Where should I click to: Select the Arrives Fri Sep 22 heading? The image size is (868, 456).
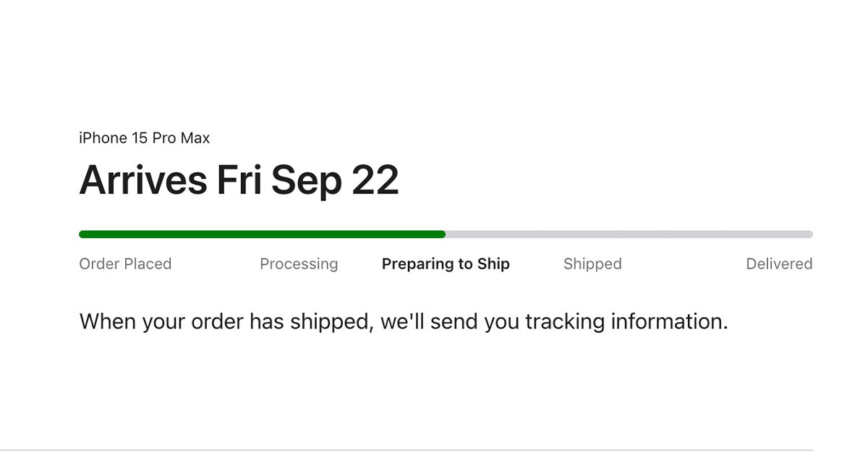coord(239,180)
